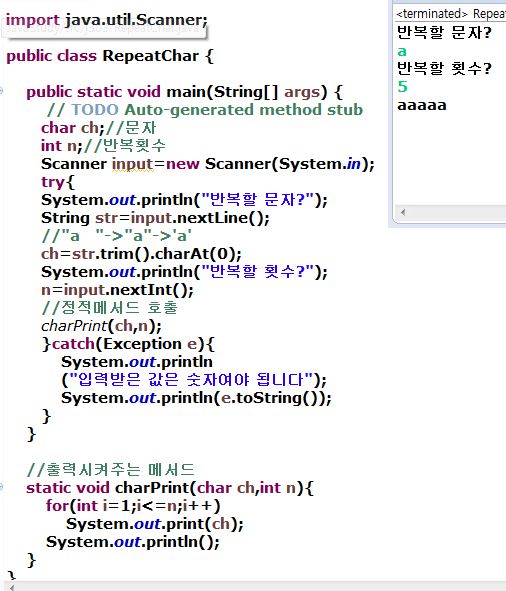The width and height of the screenshot is (506, 591).
Task: Click the editor's bottom scrollbar left arrow
Action: [x=12, y=587]
